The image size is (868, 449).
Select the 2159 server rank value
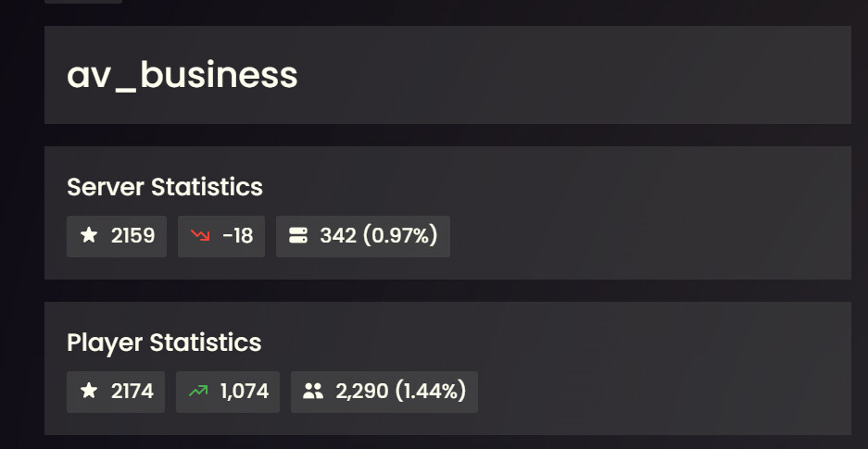tap(132, 236)
